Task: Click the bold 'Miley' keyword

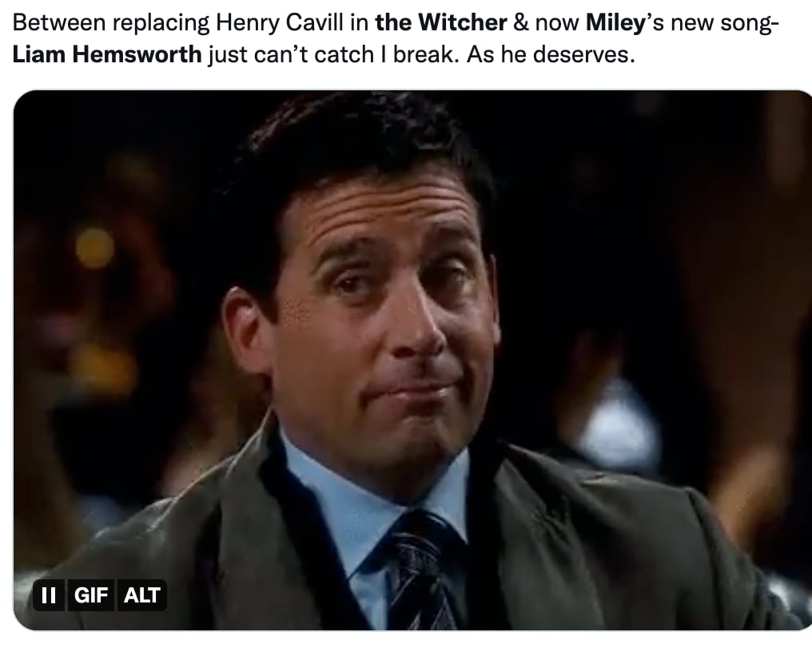Action: (x=615, y=23)
